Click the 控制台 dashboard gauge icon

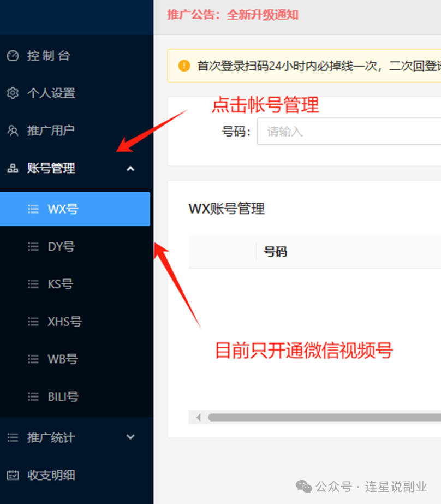13,56
